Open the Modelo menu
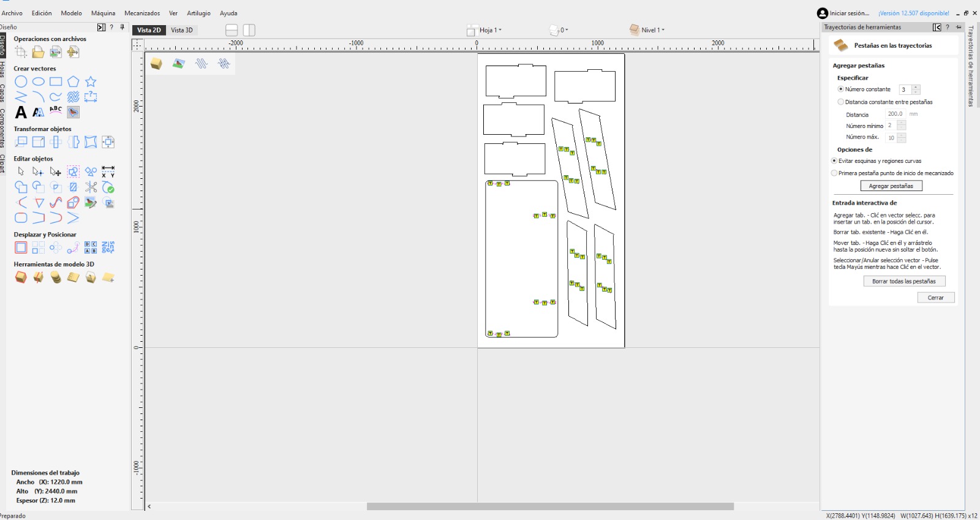980x520 pixels. click(71, 13)
